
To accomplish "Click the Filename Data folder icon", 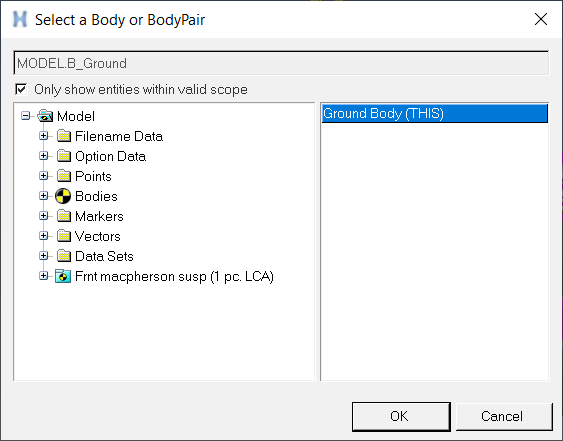I will [x=64, y=136].
